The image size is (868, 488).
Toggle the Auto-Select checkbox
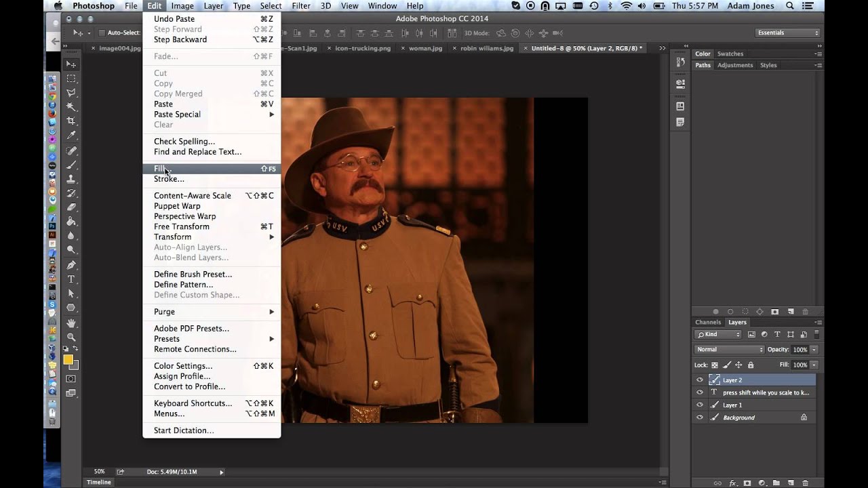point(102,33)
